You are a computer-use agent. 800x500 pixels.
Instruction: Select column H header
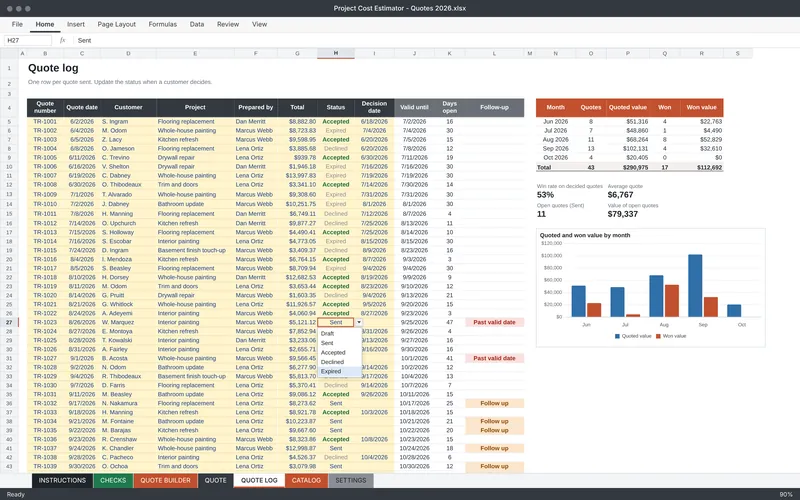click(336, 54)
